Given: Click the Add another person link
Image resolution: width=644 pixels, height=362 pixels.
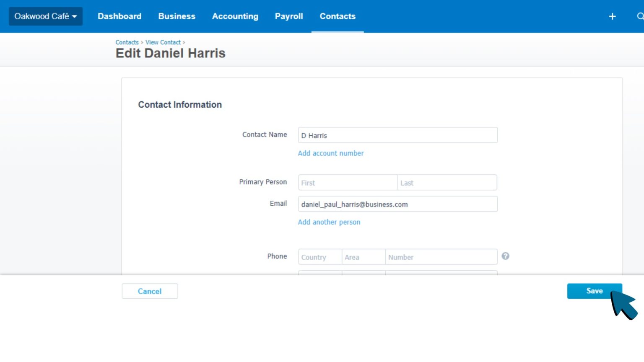Looking at the screenshot, I should pos(329,222).
